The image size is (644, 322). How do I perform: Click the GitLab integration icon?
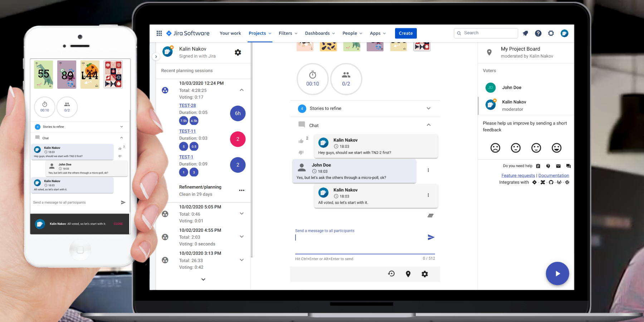(559, 182)
